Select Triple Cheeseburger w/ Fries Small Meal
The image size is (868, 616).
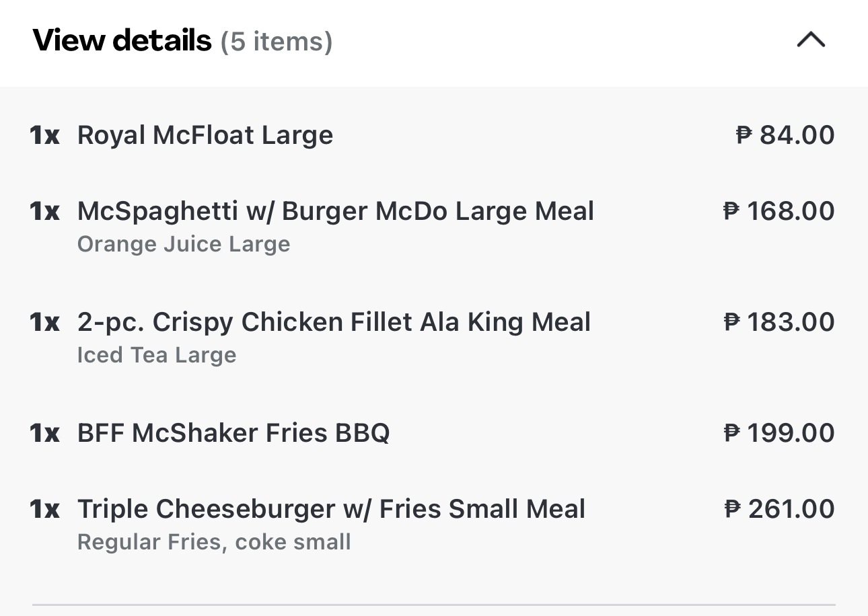pos(331,509)
